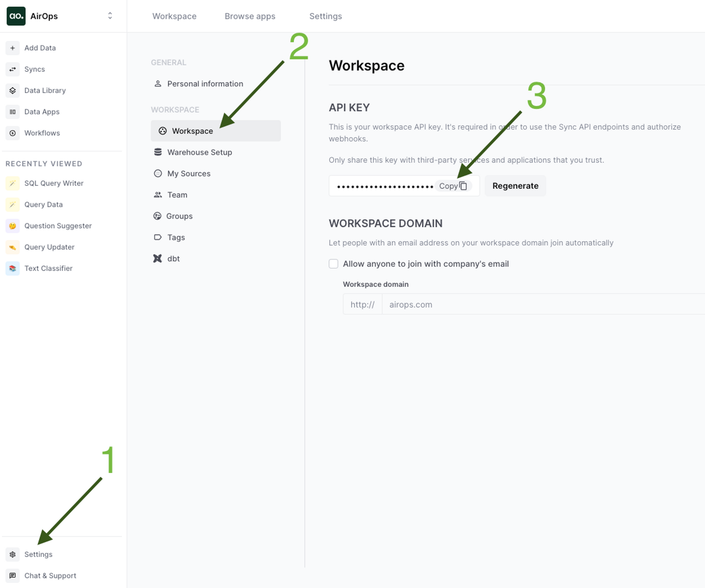Open Personal information settings

click(205, 82)
